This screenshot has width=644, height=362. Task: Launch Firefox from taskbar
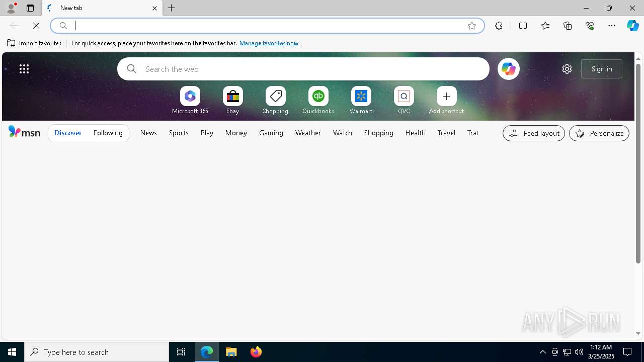click(x=256, y=352)
